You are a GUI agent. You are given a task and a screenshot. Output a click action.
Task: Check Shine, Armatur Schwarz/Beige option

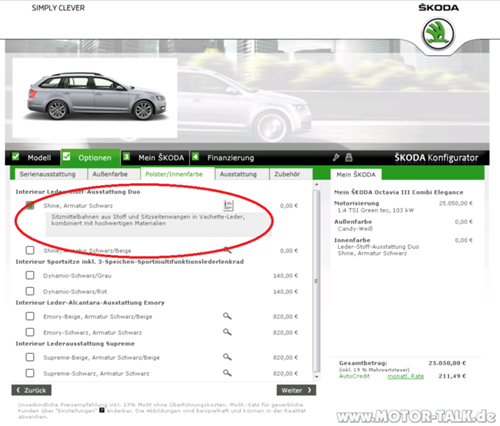tap(30, 250)
